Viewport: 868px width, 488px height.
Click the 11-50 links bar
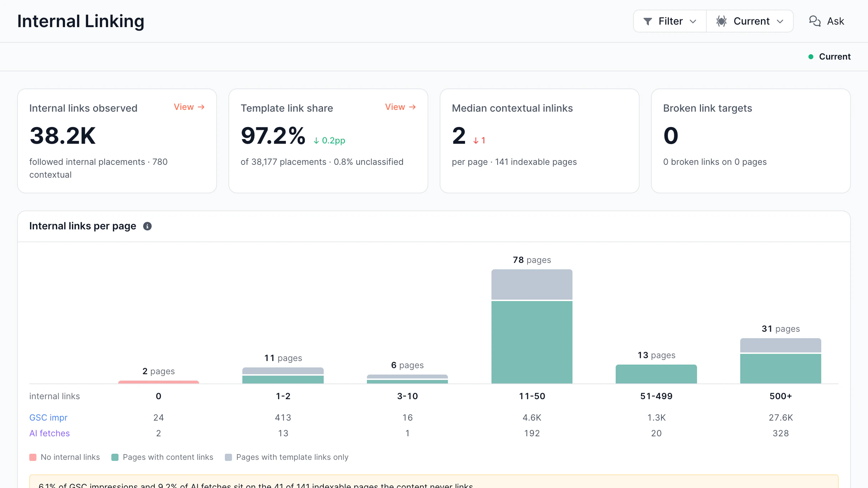(x=532, y=326)
